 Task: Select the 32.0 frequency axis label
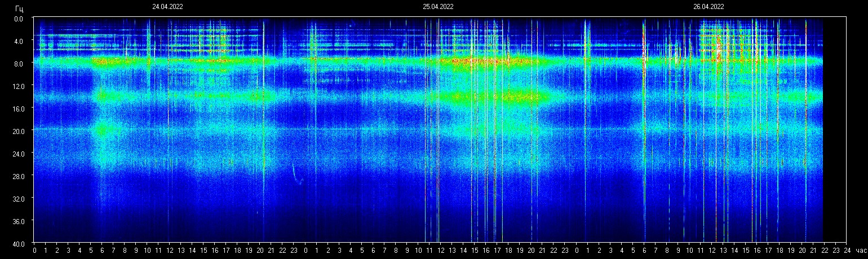[x=17, y=199]
